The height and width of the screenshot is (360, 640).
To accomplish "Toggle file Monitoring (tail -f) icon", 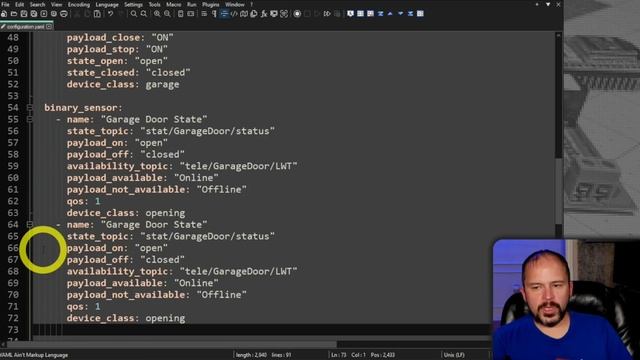I will (x=284, y=14).
